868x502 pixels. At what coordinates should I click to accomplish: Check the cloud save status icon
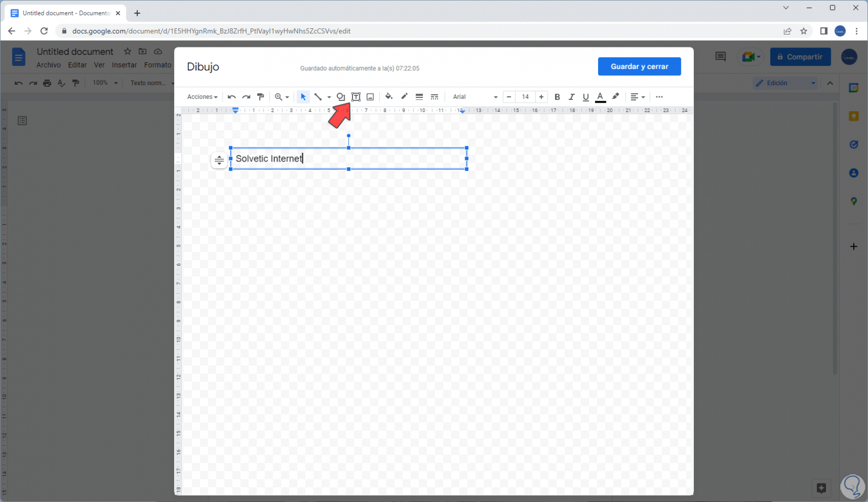158,51
